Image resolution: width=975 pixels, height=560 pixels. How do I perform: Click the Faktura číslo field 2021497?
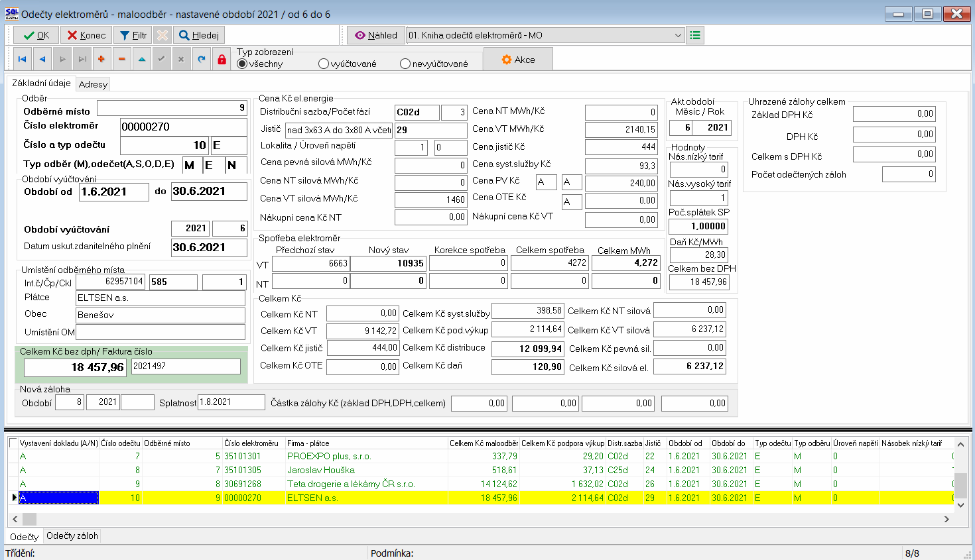[186, 366]
